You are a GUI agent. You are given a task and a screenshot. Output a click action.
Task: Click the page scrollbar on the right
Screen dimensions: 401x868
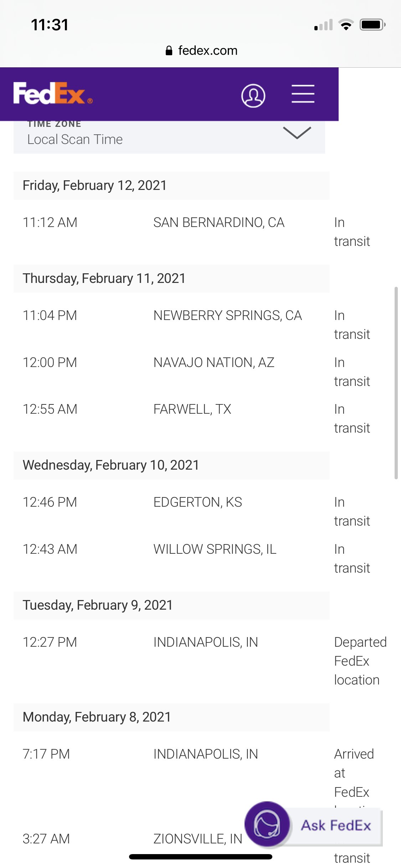point(396,383)
